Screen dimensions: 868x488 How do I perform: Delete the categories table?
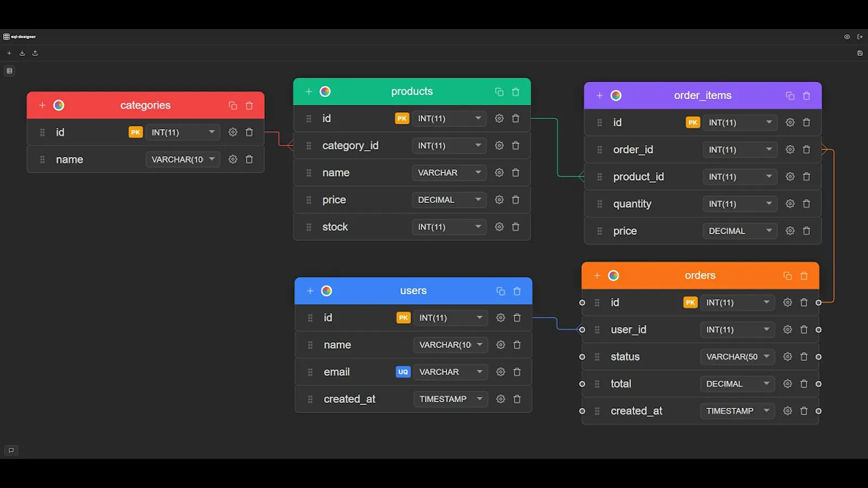pos(249,105)
